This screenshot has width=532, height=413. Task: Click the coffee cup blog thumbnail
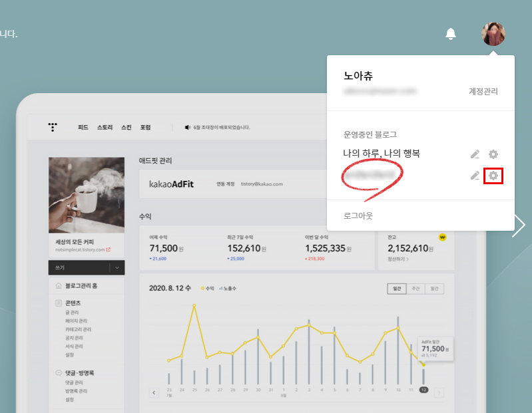(x=87, y=195)
